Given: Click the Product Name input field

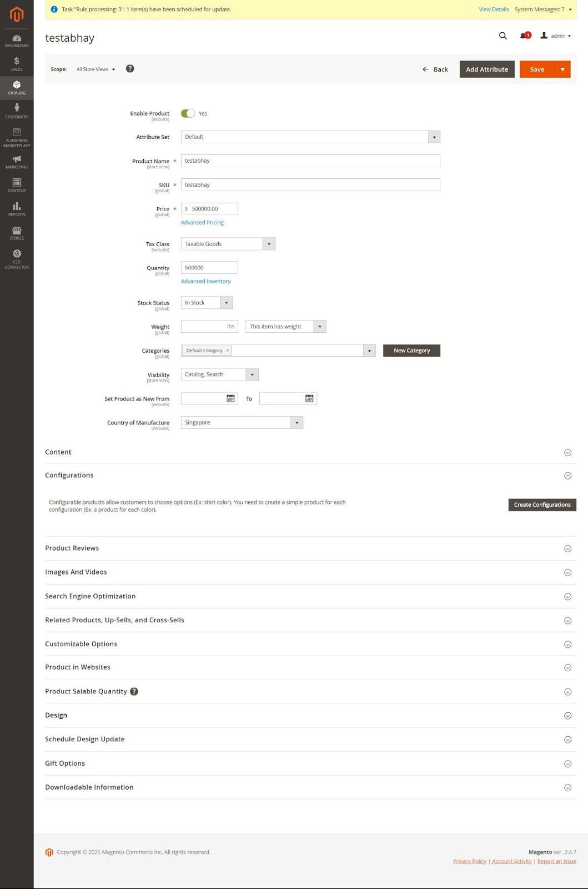Looking at the screenshot, I should coord(310,161).
